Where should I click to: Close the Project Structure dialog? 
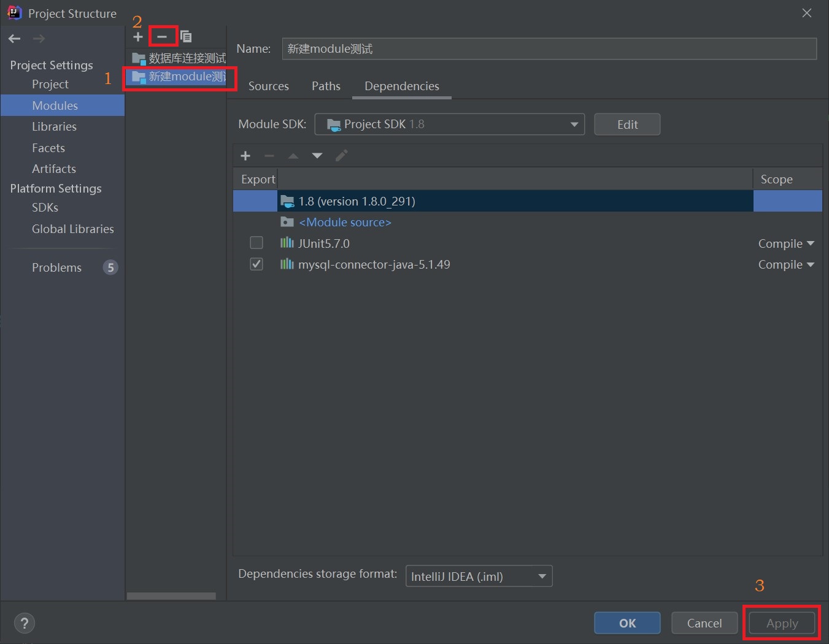[x=807, y=13]
